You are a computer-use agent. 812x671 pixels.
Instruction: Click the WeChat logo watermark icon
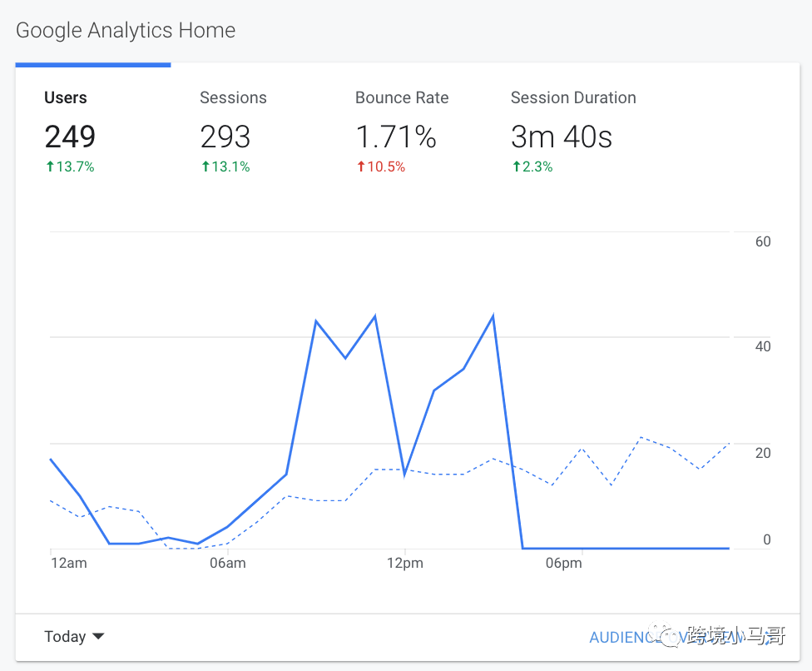[671, 637]
